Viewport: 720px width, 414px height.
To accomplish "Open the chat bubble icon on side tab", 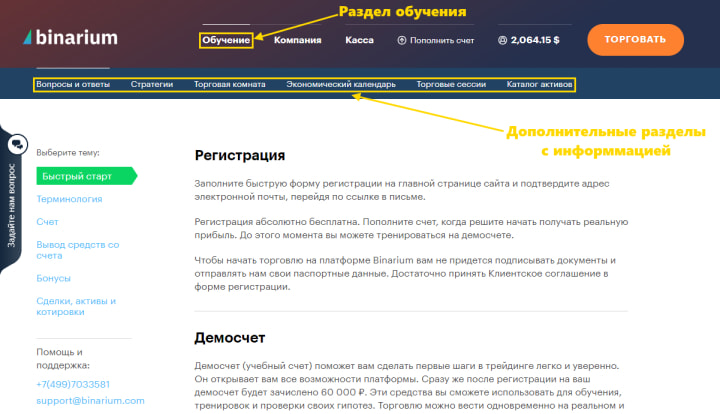I will [x=17, y=145].
